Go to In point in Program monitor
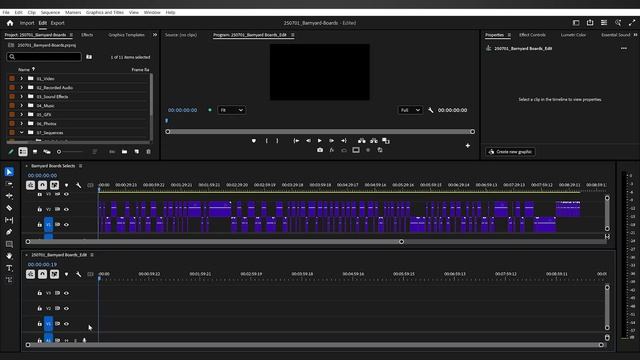640x360 pixels. [296, 141]
